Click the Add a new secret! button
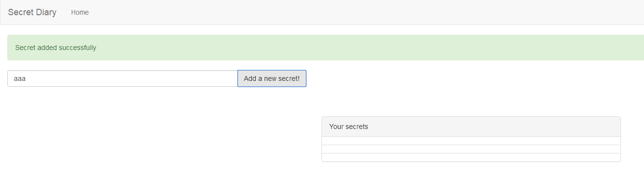This screenshot has width=644, height=179. tap(272, 78)
